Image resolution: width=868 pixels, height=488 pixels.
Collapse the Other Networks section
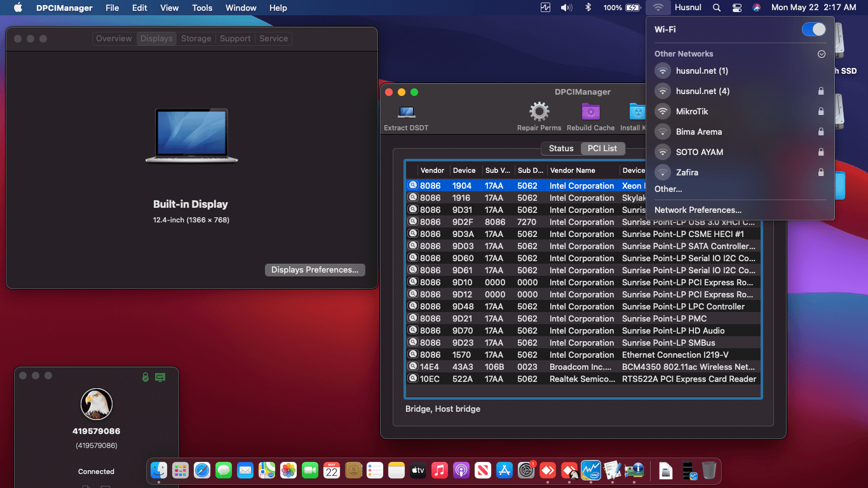coord(821,54)
